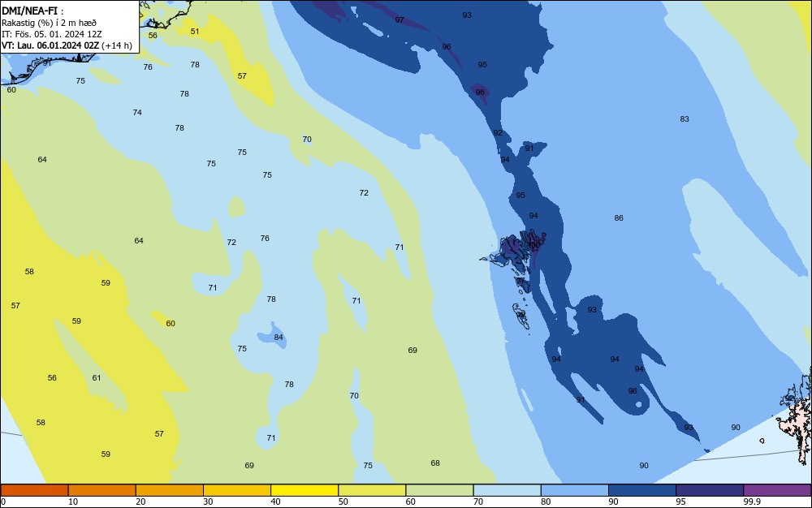Image resolution: width=812 pixels, height=508 pixels.
Task: Click the 40–50 bright yellow legend swatch
Action: pos(304,490)
